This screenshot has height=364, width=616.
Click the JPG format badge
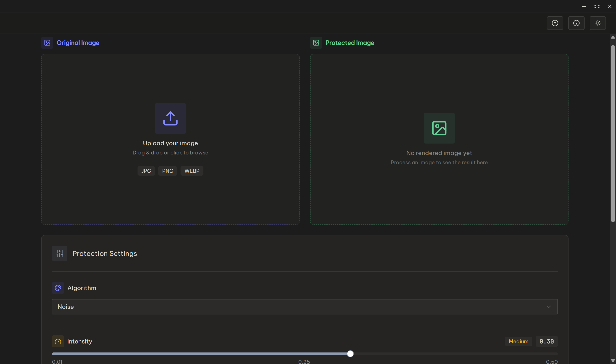(x=146, y=171)
